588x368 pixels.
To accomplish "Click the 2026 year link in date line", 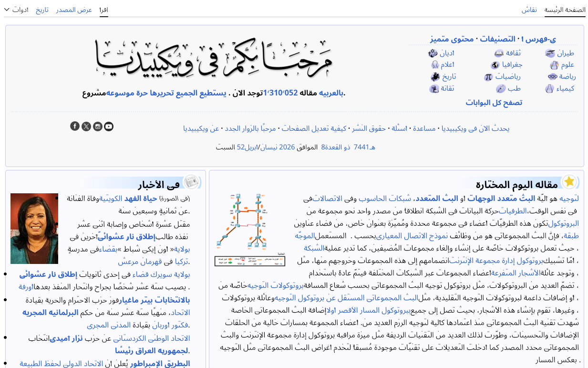I will tap(287, 147).
